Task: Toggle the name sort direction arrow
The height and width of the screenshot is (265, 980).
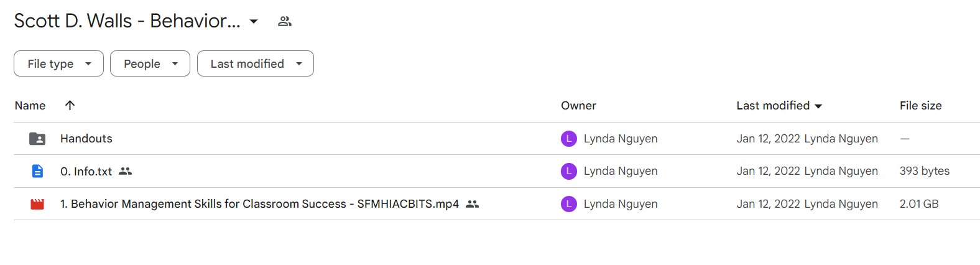Action: (70, 105)
